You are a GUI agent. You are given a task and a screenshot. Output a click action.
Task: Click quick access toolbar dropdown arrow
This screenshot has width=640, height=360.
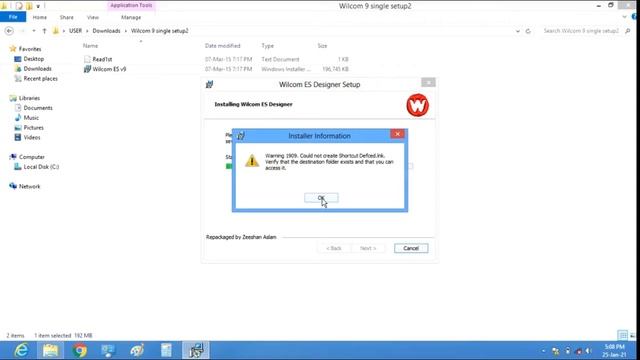38,6
